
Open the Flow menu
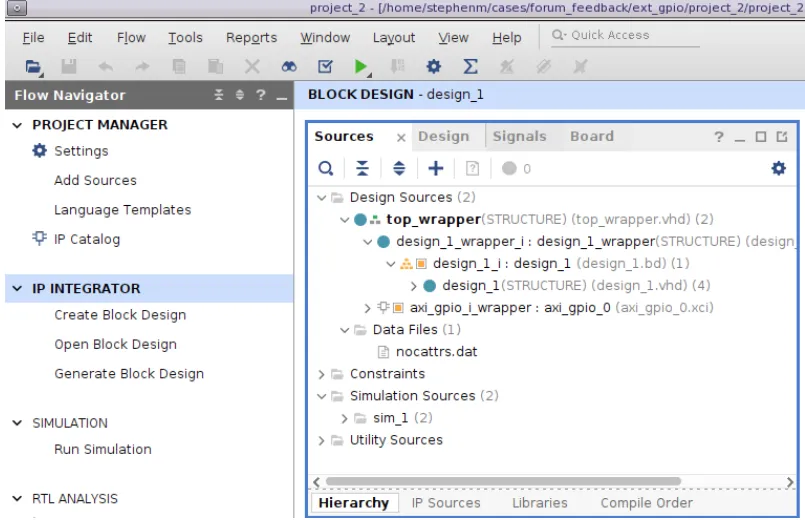point(131,38)
